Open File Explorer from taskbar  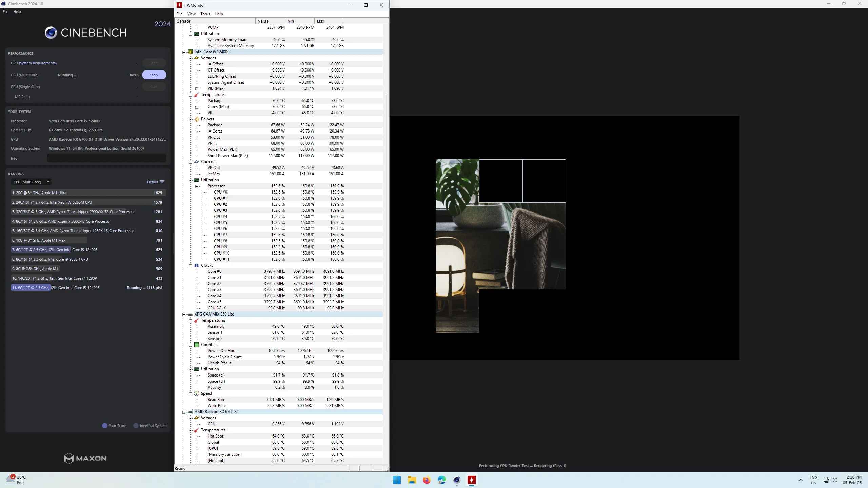(412, 480)
